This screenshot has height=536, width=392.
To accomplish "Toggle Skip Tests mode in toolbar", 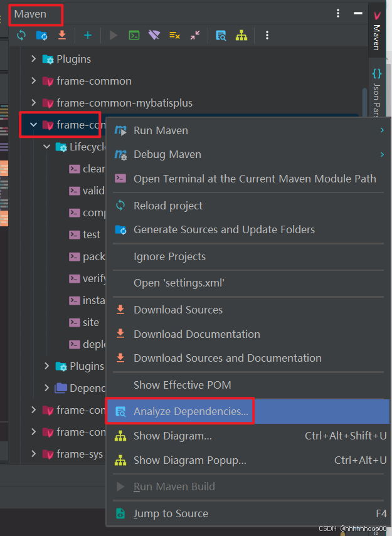I will click(x=174, y=35).
